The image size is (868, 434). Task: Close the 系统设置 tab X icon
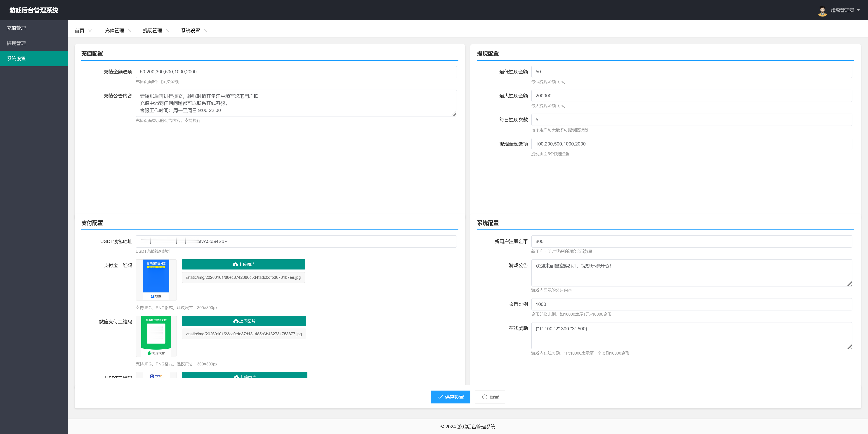pos(206,31)
